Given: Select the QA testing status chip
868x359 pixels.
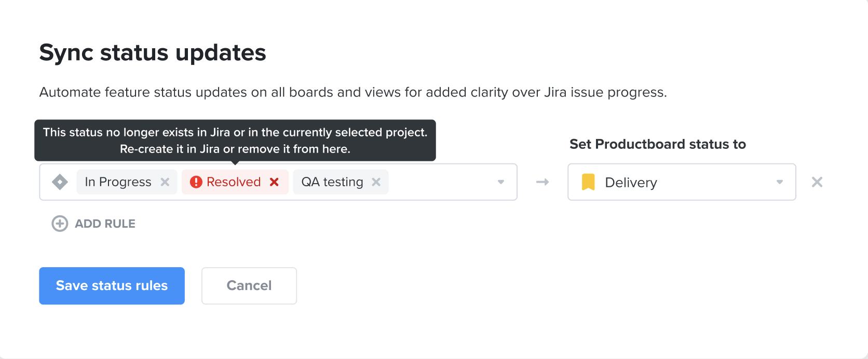Looking at the screenshot, I should point(331,182).
